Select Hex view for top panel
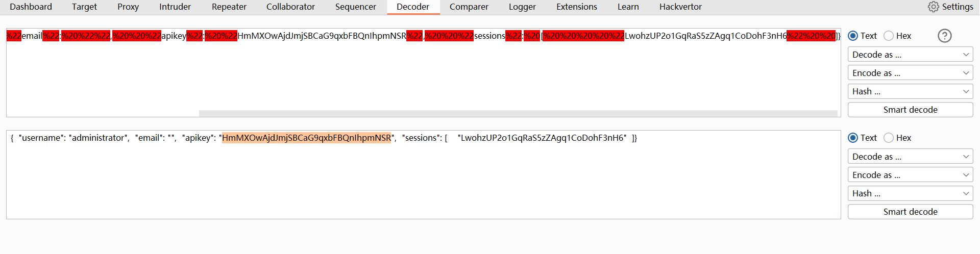980x254 pixels. [889, 36]
